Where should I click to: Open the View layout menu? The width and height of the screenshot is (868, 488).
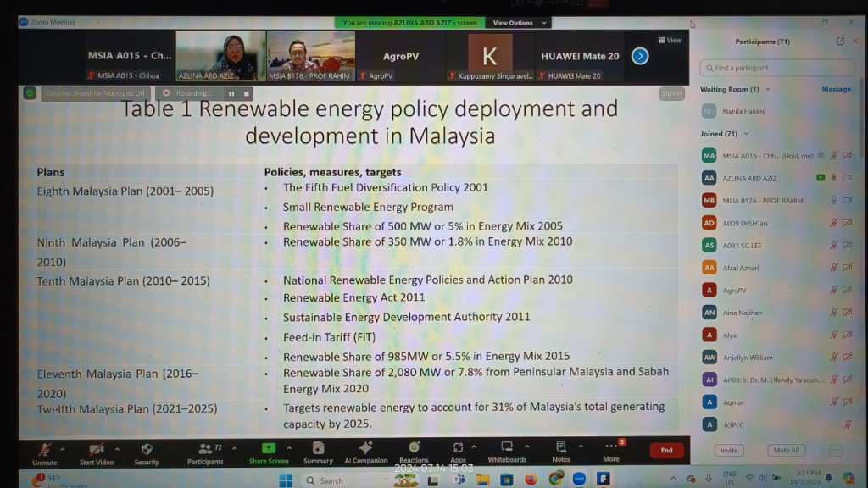pyautogui.click(x=670, y=40)
